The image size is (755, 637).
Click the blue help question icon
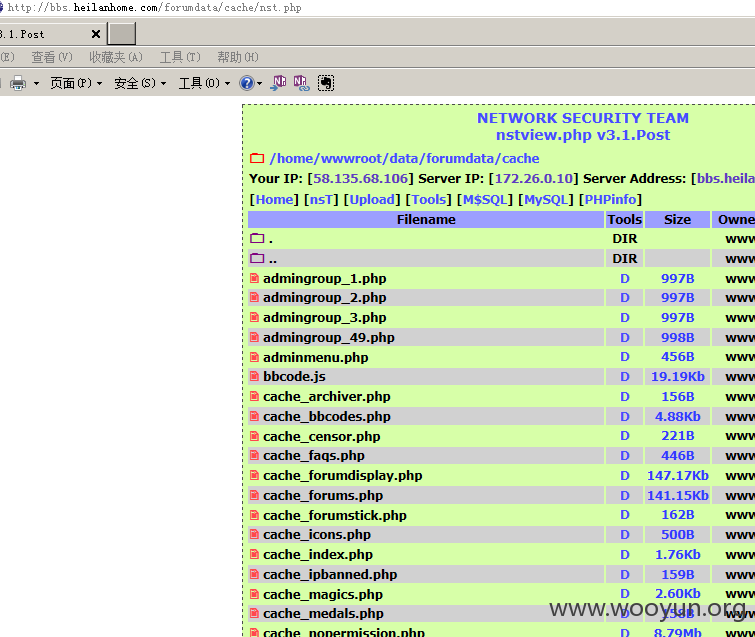[247, 83]
